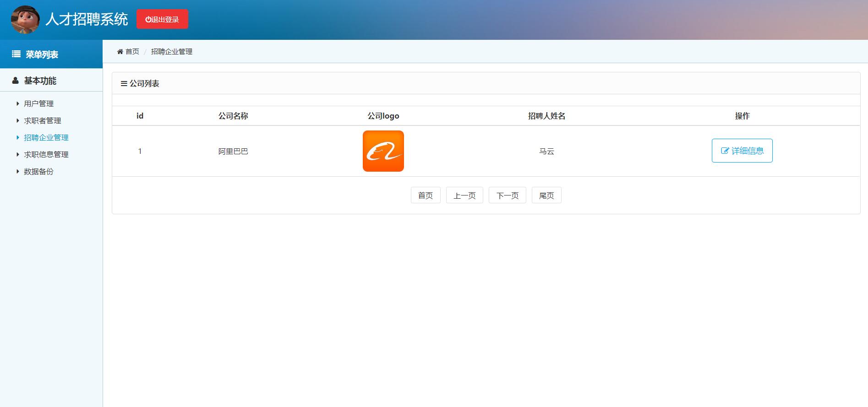Click the id cell showing 1

pos(140,151)
